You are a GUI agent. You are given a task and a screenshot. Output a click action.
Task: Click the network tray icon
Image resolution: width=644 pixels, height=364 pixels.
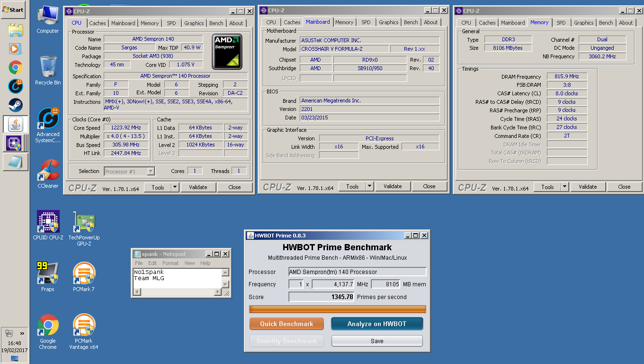point(9,333)
